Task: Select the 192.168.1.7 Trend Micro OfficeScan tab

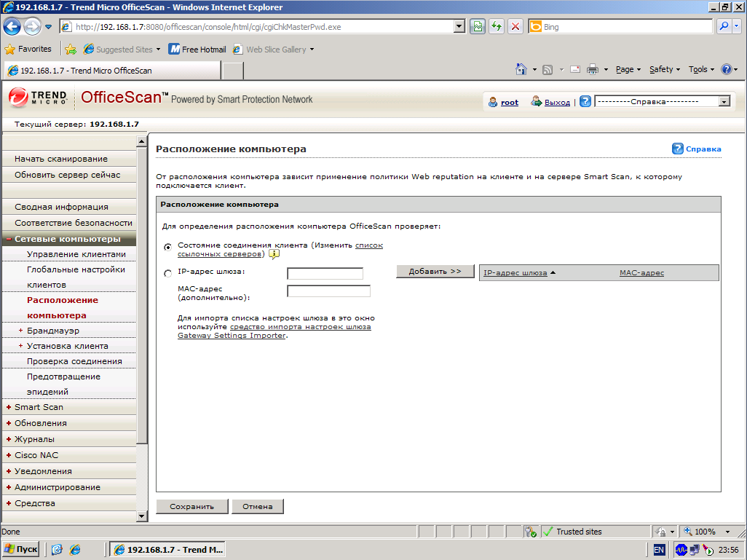Action: [112, 71]
